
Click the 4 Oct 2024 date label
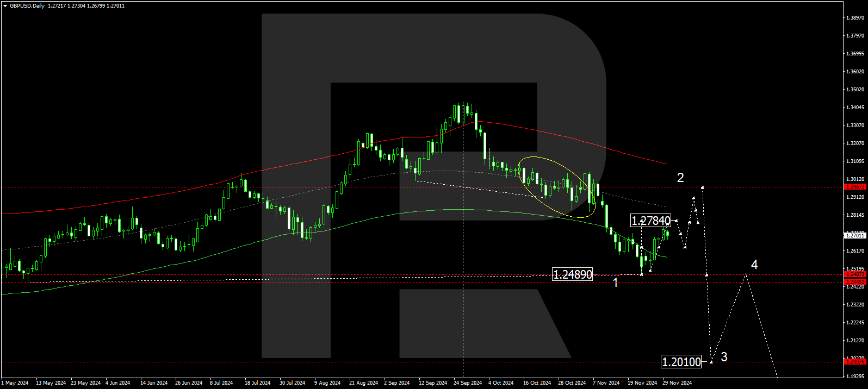click(501, 383)
